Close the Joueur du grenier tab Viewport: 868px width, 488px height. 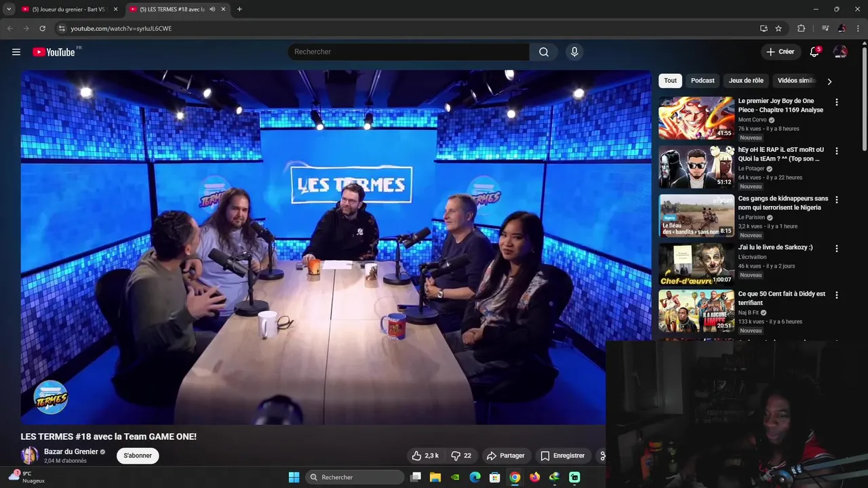pos(115,9)
